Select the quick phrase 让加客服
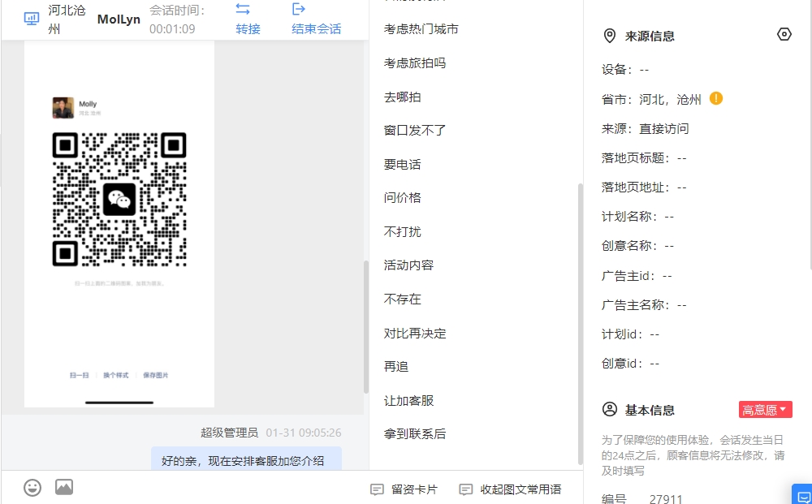The width and height of the screenshot is (812, 504). [408, 400]
